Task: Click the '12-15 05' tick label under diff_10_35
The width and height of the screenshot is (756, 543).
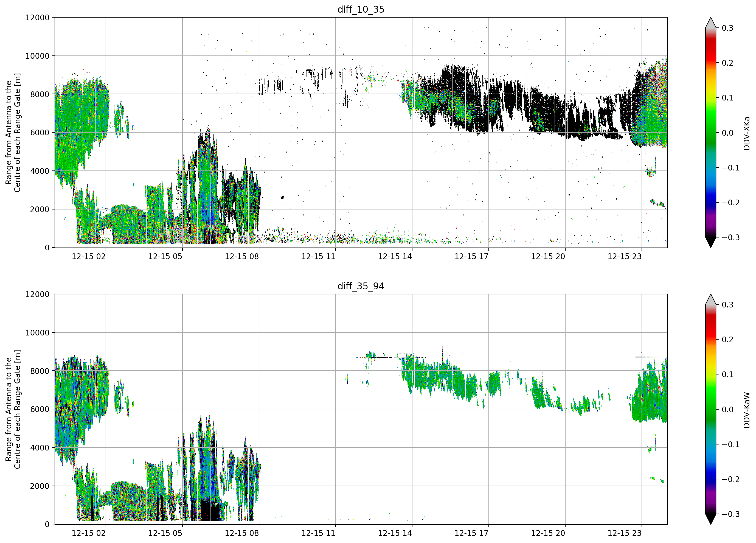Action: [165, 256]
